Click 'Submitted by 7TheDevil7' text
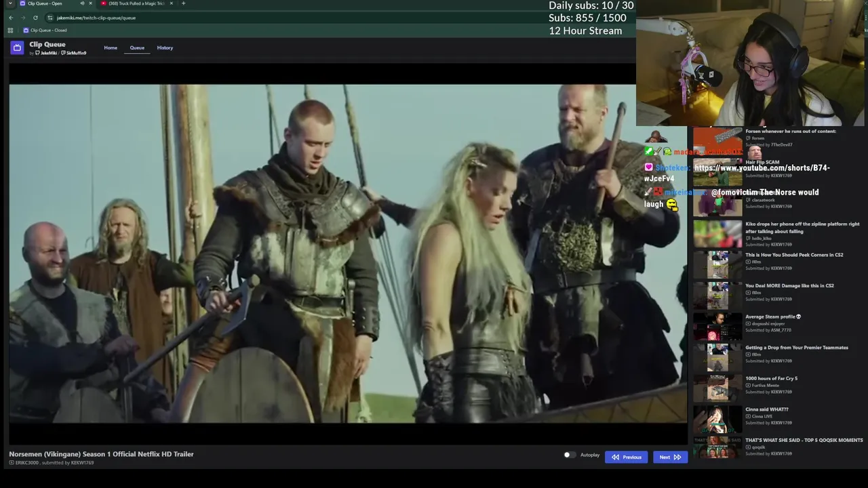The height and width of the screenshot is (488, 868). [x=769, y=144]
